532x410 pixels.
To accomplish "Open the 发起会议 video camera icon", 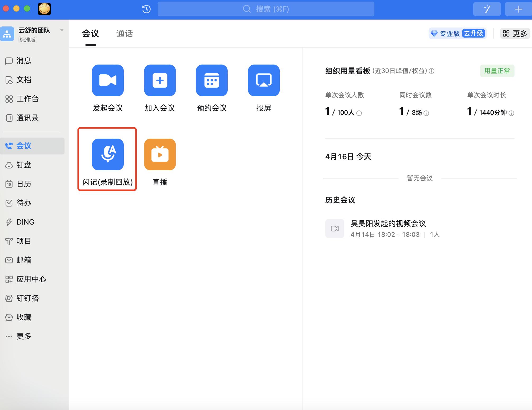I will (x=108, y=80).
